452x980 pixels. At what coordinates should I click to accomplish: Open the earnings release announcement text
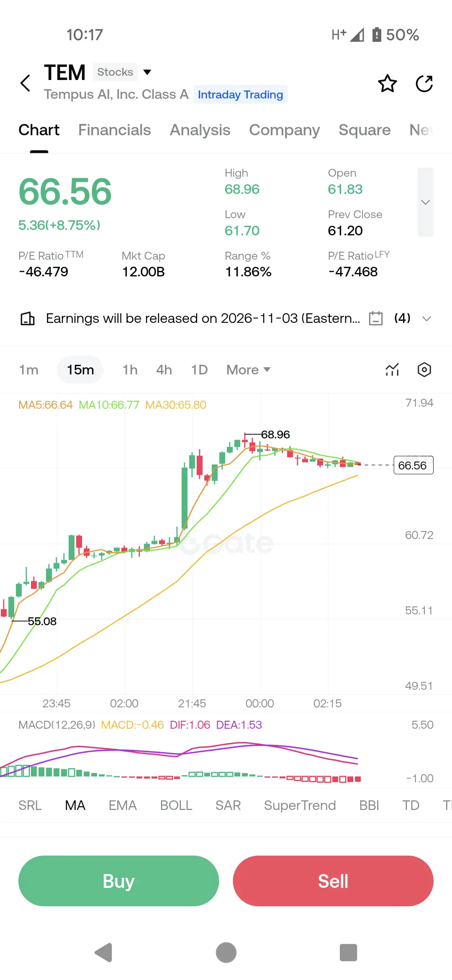coord(203,318)
